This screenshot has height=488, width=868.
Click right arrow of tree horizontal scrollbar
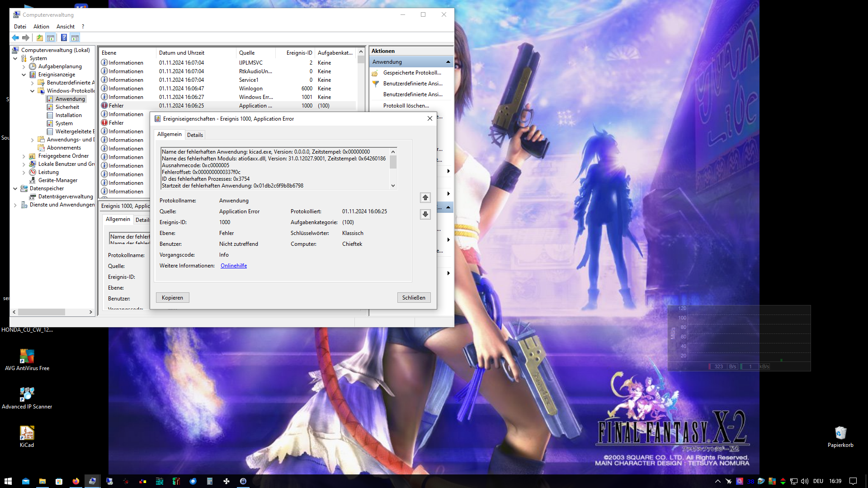90,312
